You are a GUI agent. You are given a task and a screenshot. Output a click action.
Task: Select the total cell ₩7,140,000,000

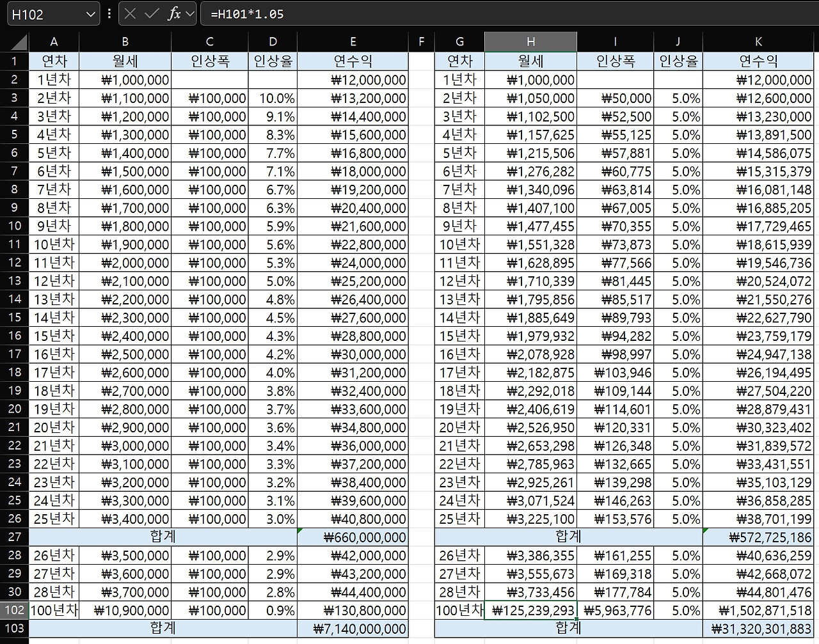point(353,629)
